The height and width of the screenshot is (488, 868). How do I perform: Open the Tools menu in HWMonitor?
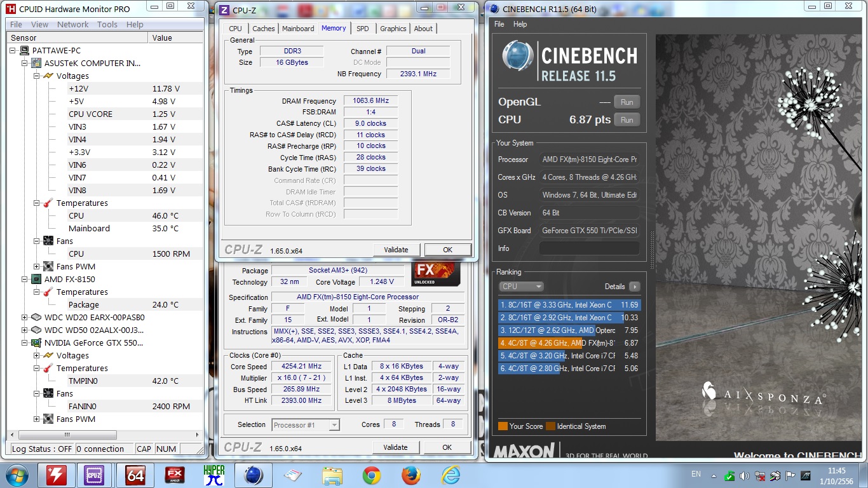coord(107,25)
